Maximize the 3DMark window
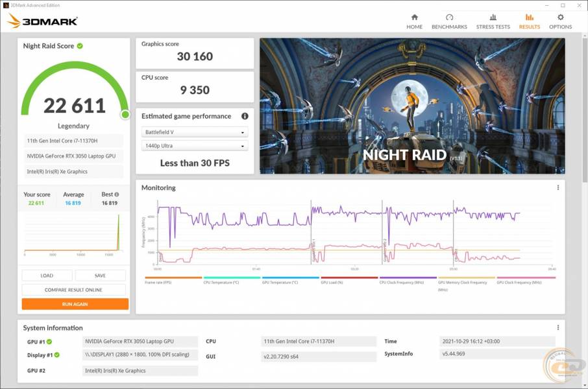Image resolution: width=588 pixels, height=389 pixels. [x=563, y=5]
